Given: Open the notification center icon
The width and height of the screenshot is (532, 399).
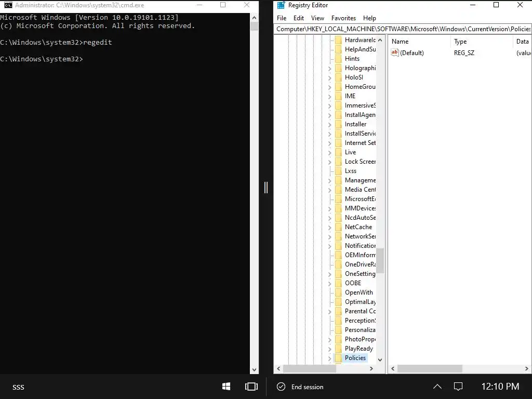Looking at the screenshot, I should tap(458, 387).
